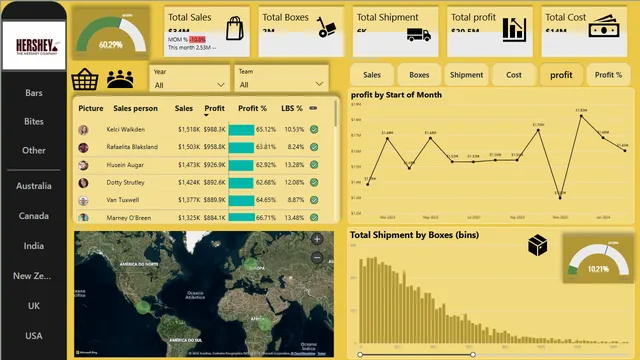Click the 60.29% gauge visual
Image resolution: width=640 pixels, height=360 pixels.
coord(111,33)
